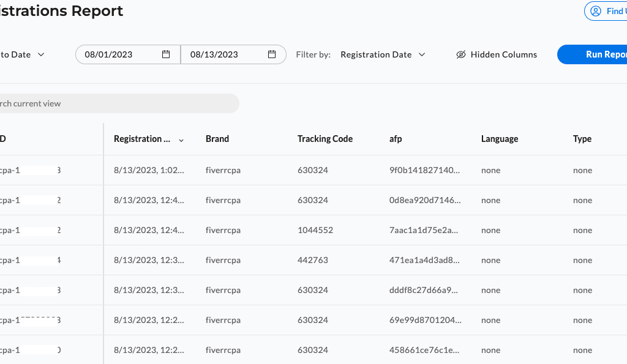Click the 8/13/2023, 1:02... registration cell

[x=149, y=170]
